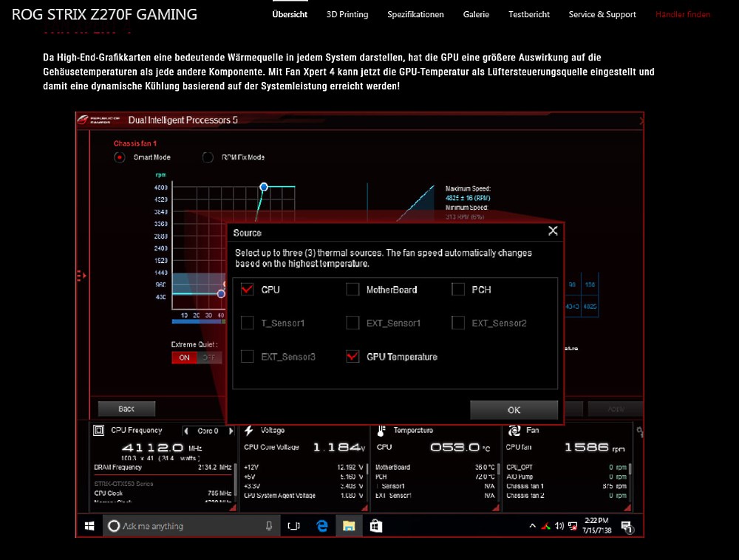This screenshot has width=739, height=560.
Task: Click the network tray icon
Action: [573, 526]
